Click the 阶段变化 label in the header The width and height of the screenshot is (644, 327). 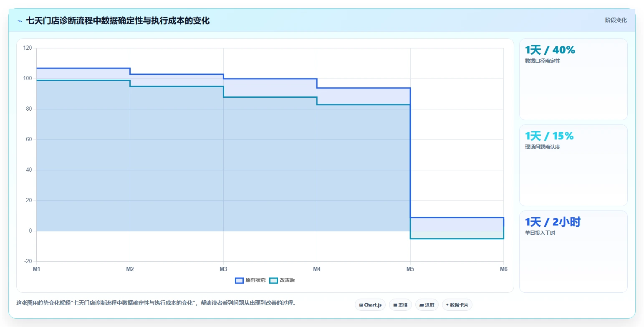click(616, 20)
